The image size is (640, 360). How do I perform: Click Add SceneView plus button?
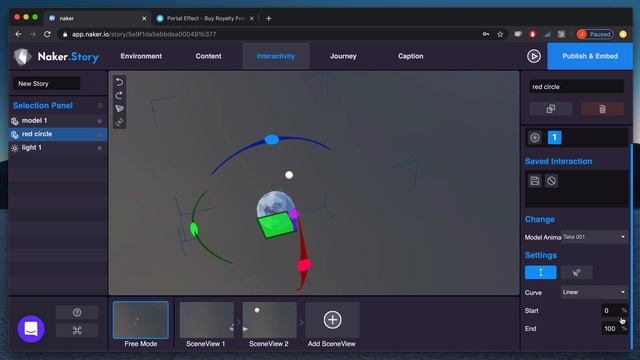(332, 320)
